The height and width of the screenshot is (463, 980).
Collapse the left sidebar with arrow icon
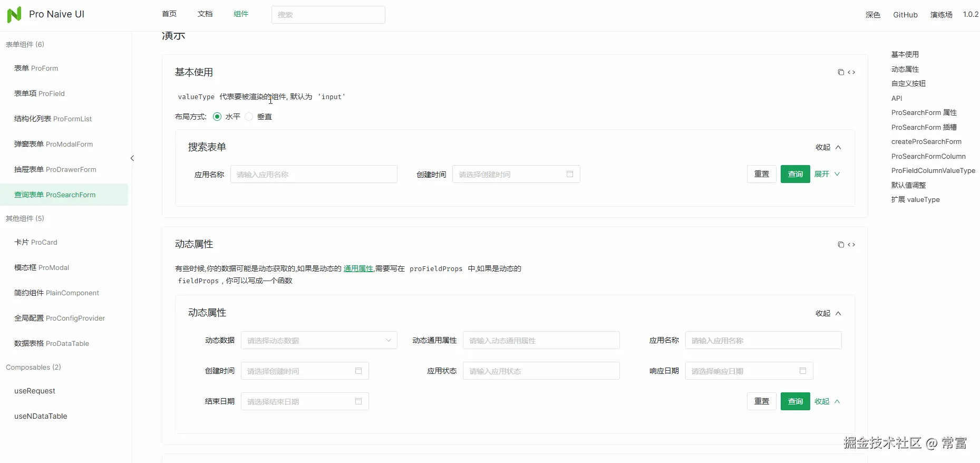pyautogui.click(x=132, y=158)
